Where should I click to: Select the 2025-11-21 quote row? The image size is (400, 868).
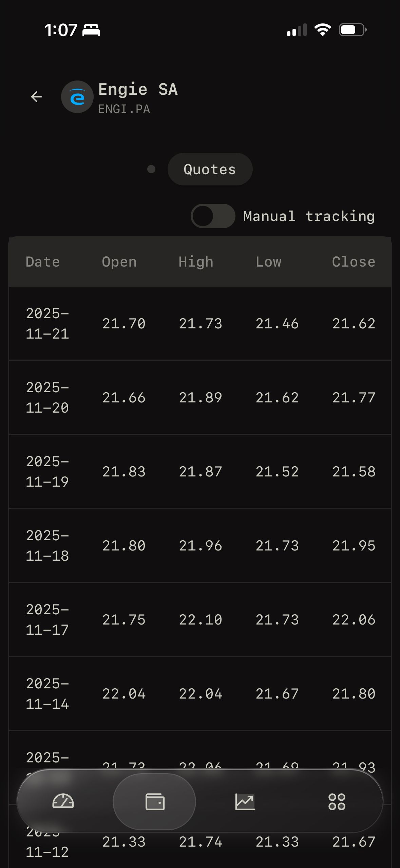point(200,324)
